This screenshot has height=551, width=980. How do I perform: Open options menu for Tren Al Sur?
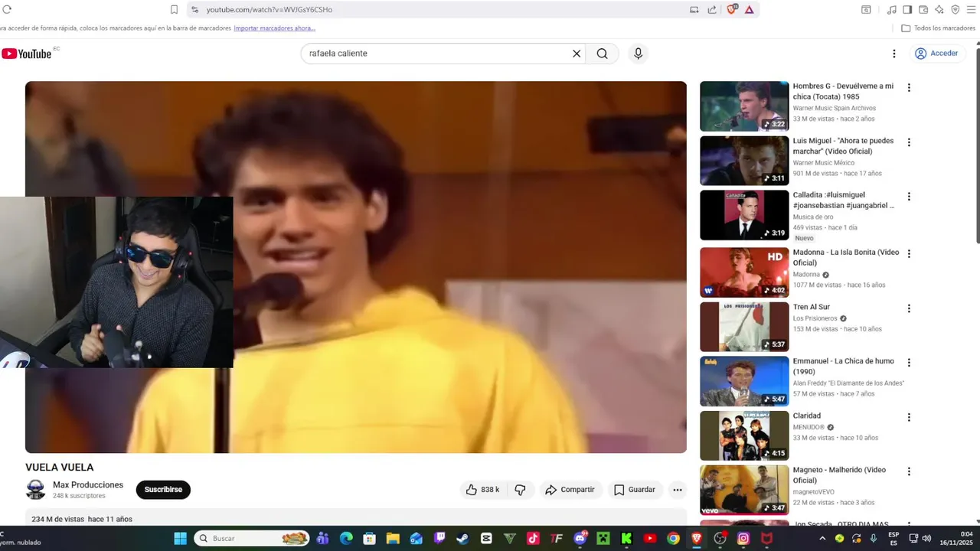pos(909,308)
